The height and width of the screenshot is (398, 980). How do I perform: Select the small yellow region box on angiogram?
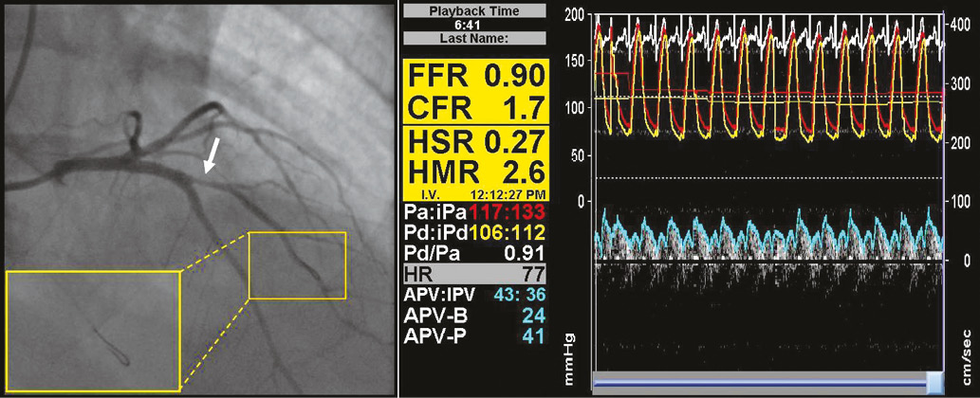pyautogui.click(x=297, y=264)
